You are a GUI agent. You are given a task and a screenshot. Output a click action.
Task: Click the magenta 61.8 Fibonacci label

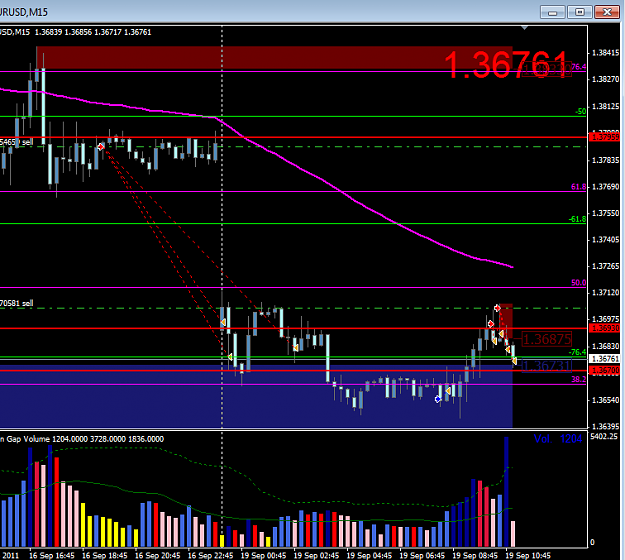click(x=578, y=187)
